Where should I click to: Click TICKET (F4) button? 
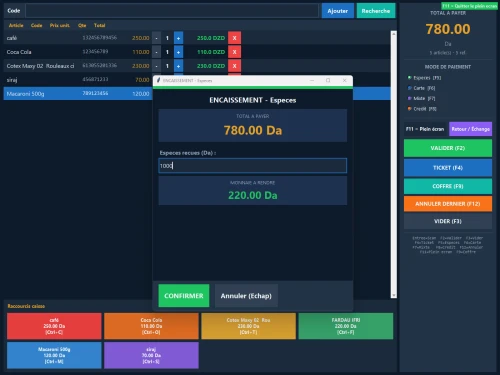click(448, 168)
